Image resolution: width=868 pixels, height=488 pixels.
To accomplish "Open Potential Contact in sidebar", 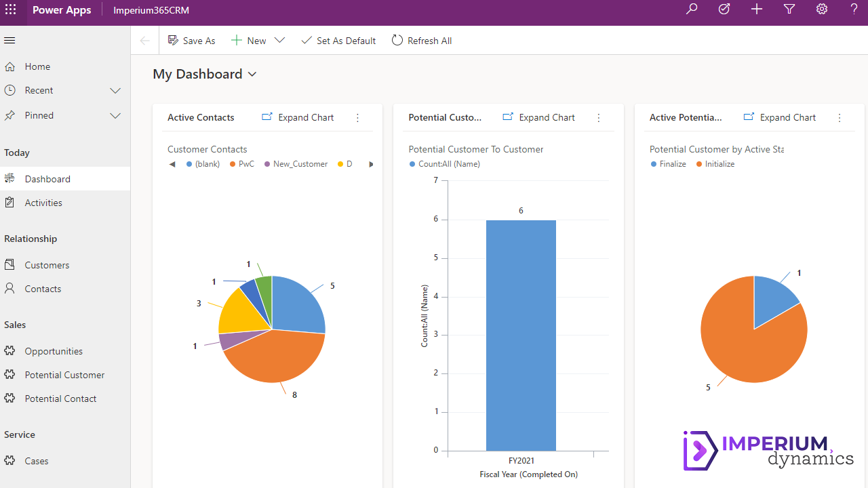I will [x=61, y=399].
